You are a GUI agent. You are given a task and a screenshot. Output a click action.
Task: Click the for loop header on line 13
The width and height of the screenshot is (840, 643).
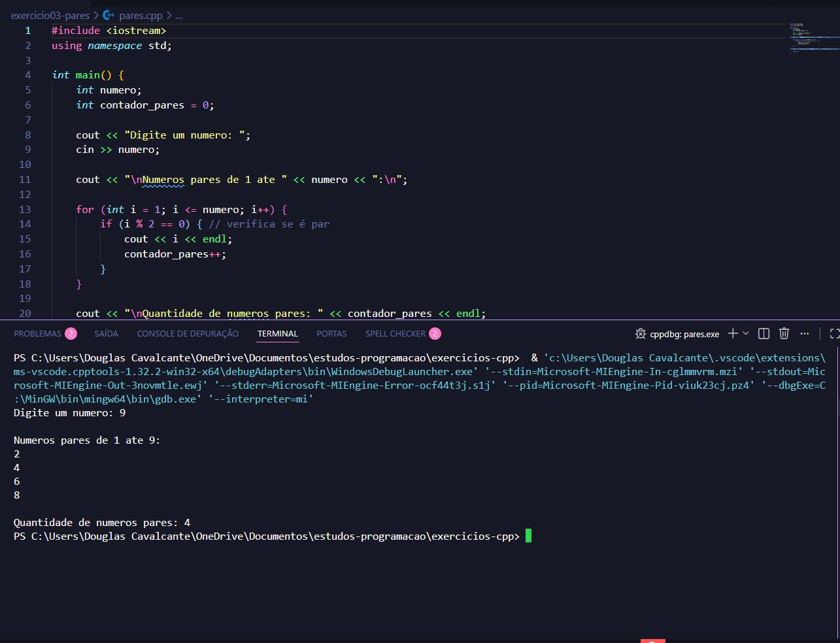click(182, 210)
